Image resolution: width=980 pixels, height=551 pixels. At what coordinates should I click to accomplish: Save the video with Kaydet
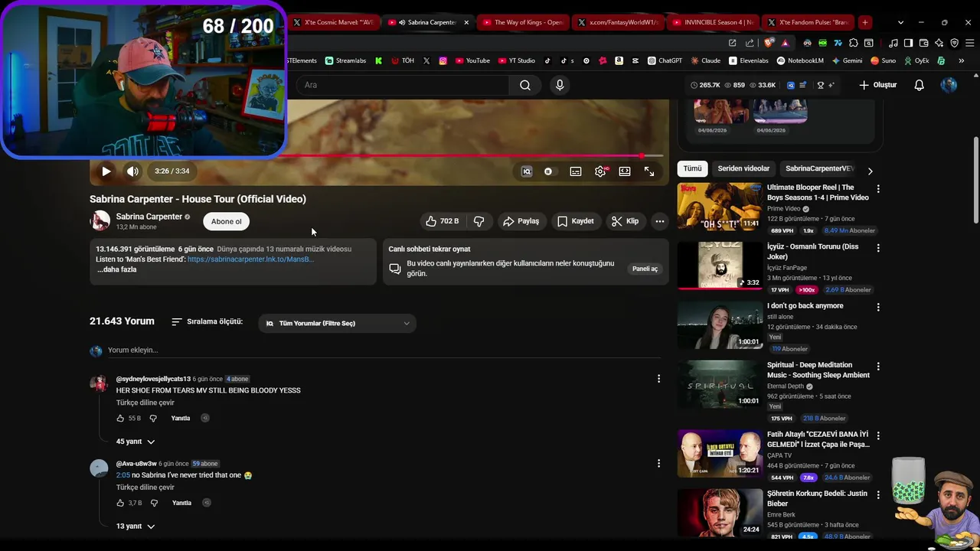576,221
